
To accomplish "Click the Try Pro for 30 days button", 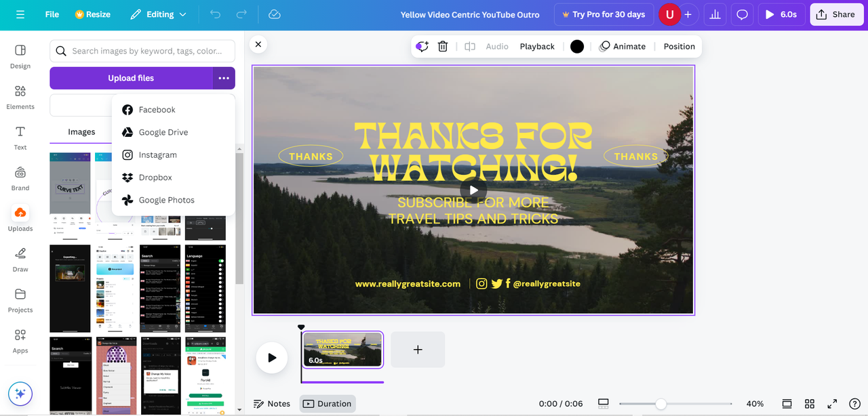I will point(604,14).
